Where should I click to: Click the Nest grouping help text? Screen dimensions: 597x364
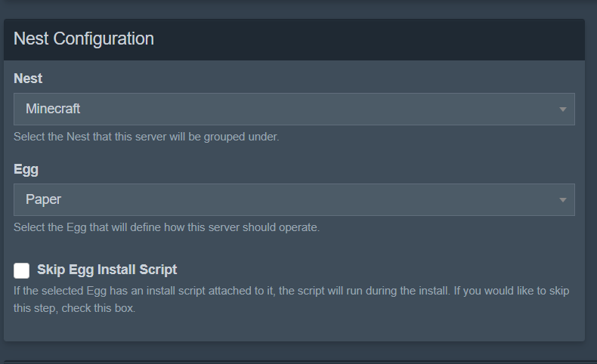[x=147, y=137]
